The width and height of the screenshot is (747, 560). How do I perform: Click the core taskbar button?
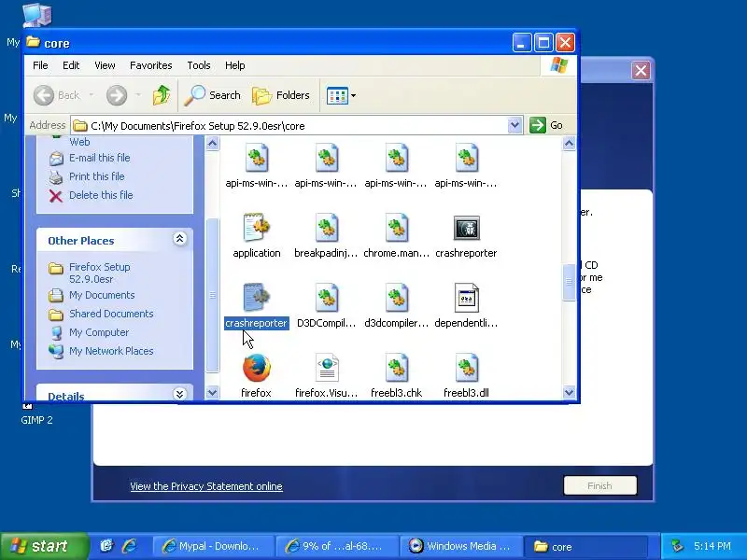(585, 546)
